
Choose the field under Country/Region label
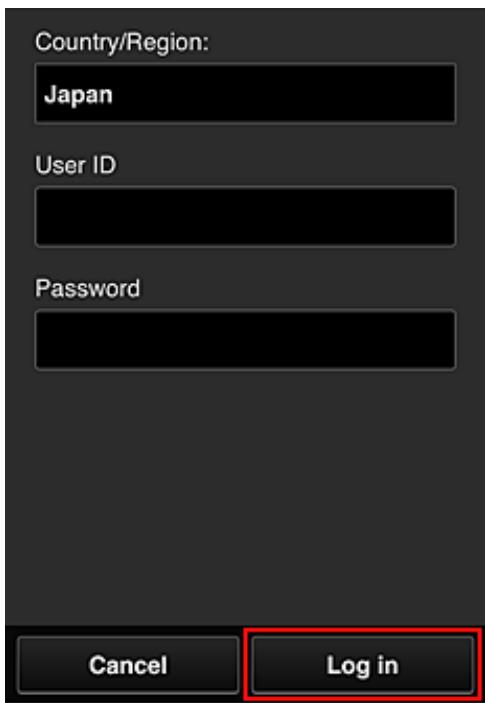(246, 94)
